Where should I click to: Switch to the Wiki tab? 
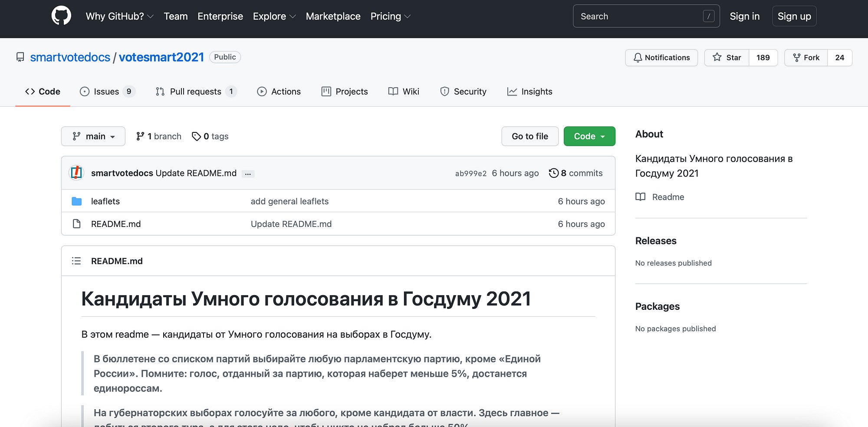(404, 92)
